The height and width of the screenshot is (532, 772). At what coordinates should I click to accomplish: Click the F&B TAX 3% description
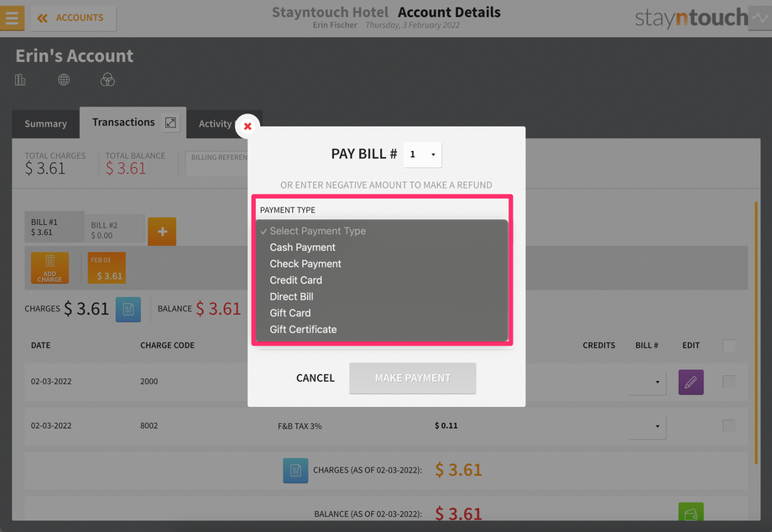300,426
